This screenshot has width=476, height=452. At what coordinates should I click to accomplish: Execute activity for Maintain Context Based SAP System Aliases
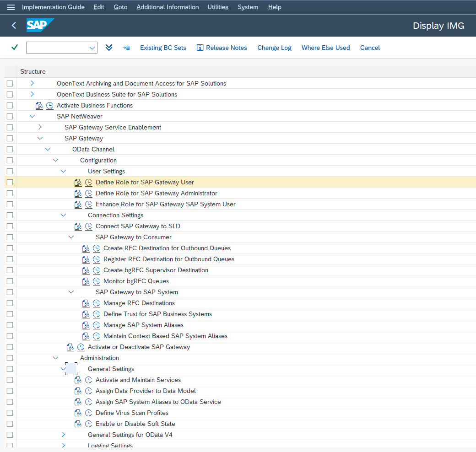pyautogui.click(x=97, y=336)
